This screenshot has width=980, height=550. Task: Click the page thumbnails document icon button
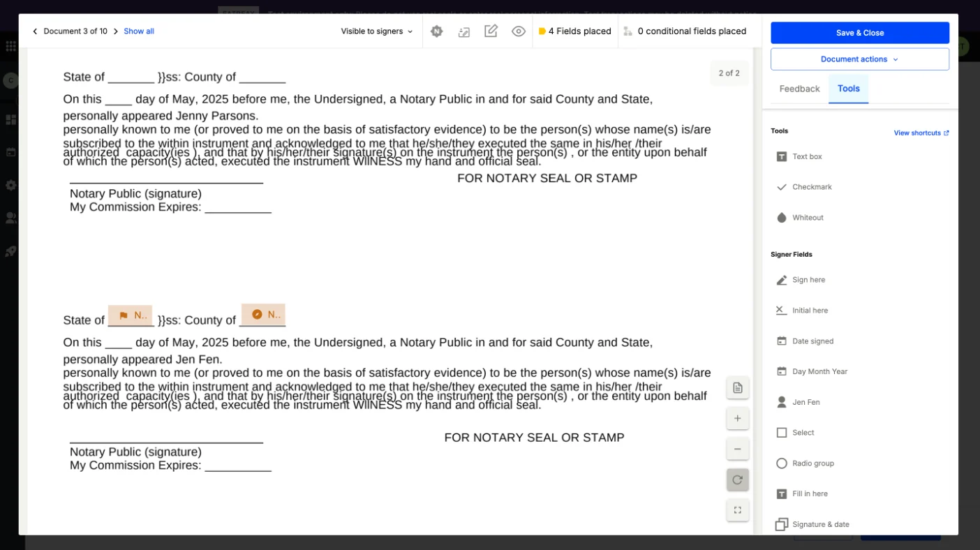[738, 388]
